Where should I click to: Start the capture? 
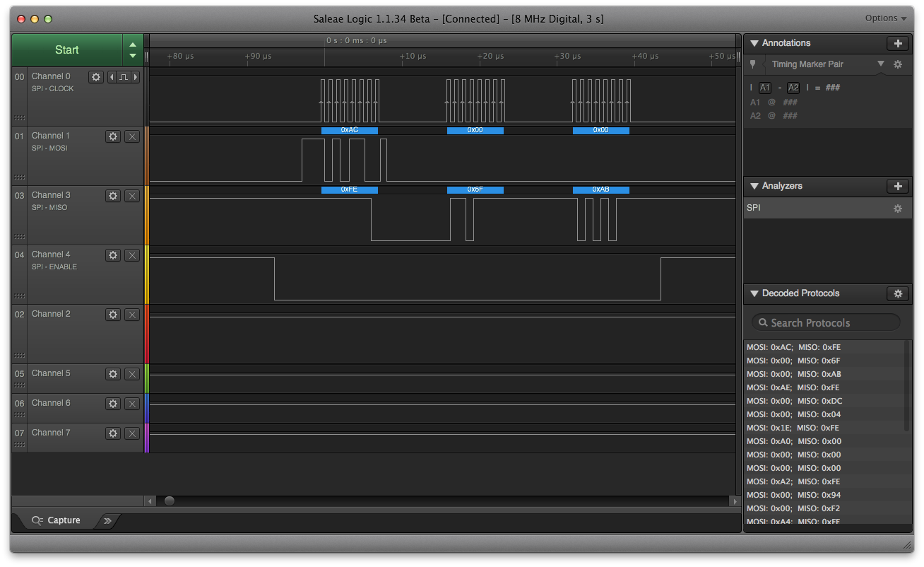click(x=67, y=49)
